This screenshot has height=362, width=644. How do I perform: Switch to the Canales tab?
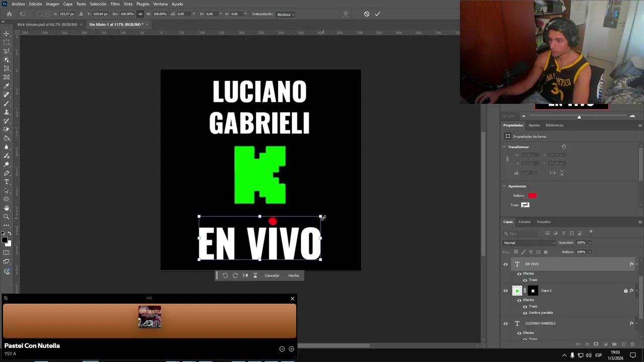tap(524, 222)
